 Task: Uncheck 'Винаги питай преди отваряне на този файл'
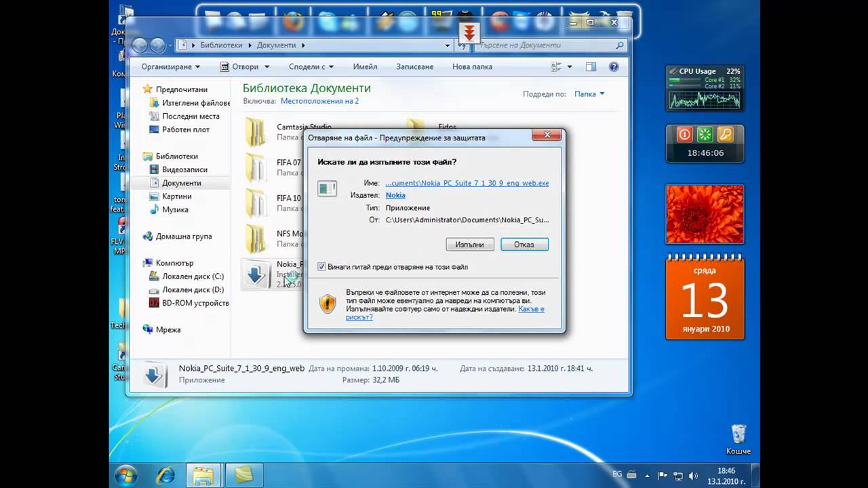321,267
